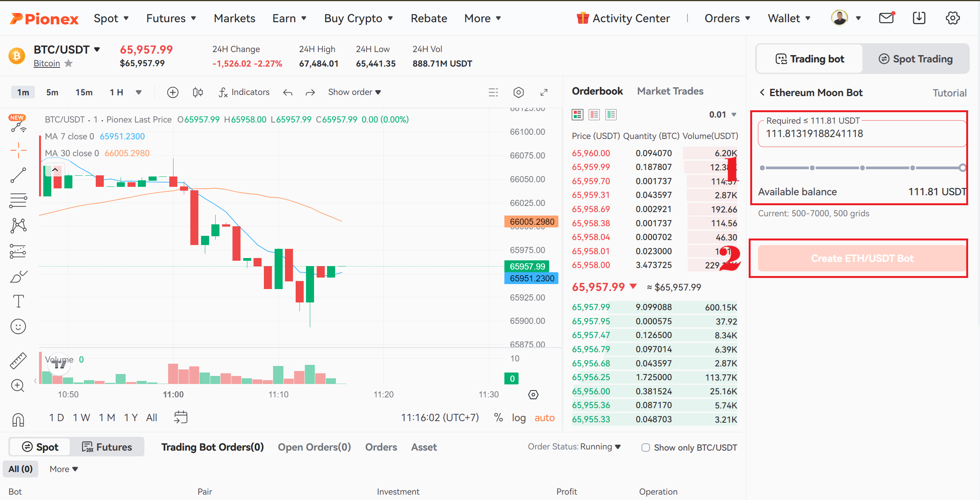Viewport: 980px width, 500px height.
Task: Undo the last chart action
Action: tap(288, 92)
